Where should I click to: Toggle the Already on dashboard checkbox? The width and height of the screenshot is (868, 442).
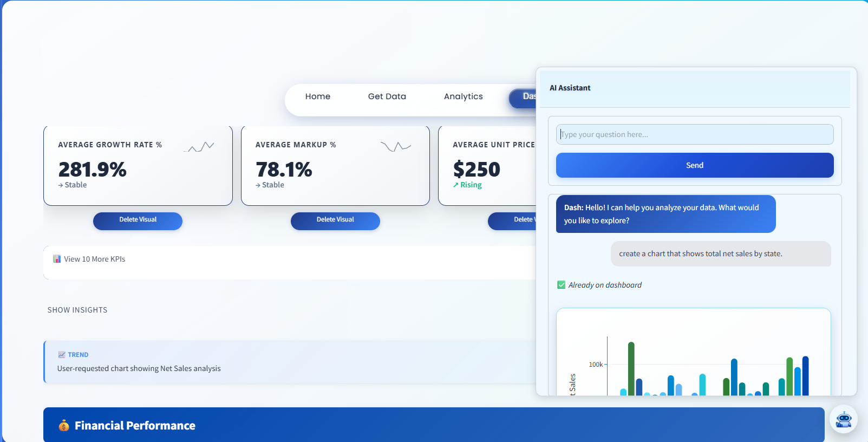(562, 285)
